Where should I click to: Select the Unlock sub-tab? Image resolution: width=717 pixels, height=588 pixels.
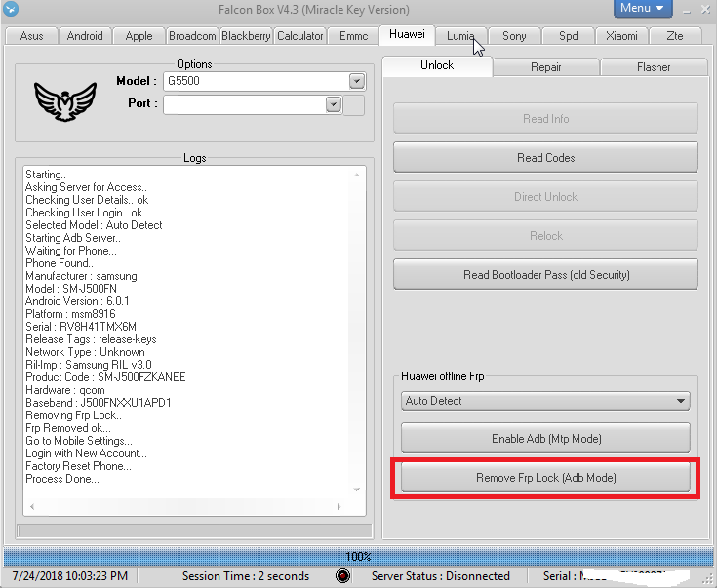437,65
